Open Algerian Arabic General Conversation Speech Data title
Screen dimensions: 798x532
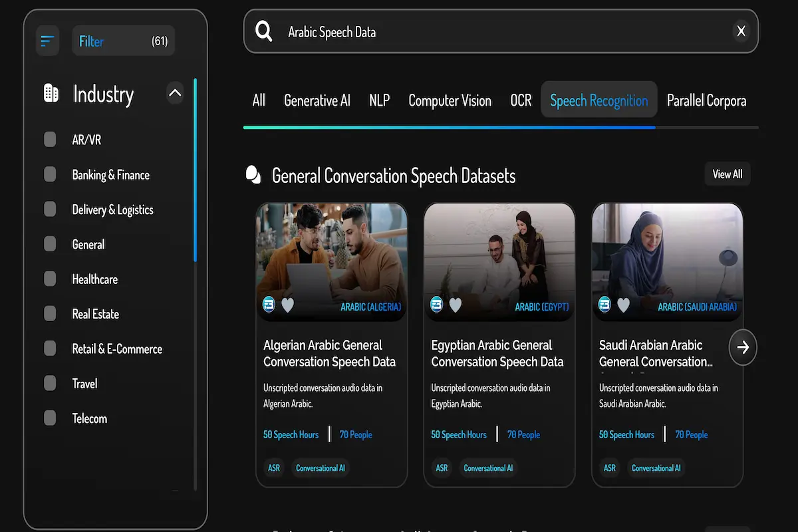coord(330,354)
